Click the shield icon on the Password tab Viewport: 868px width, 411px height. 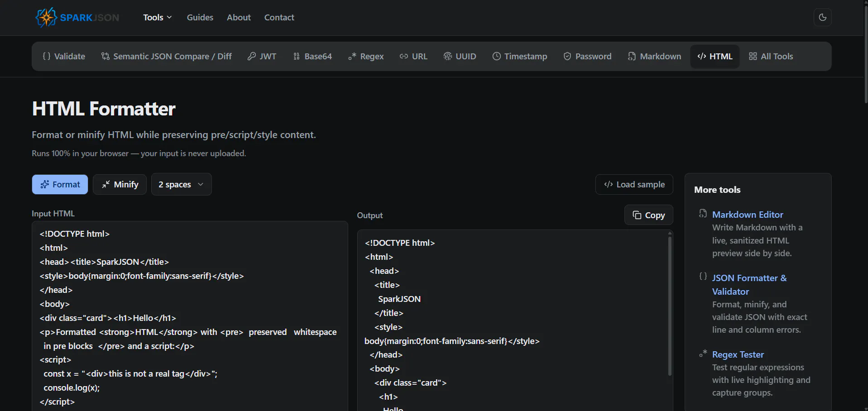pos(567,56)
